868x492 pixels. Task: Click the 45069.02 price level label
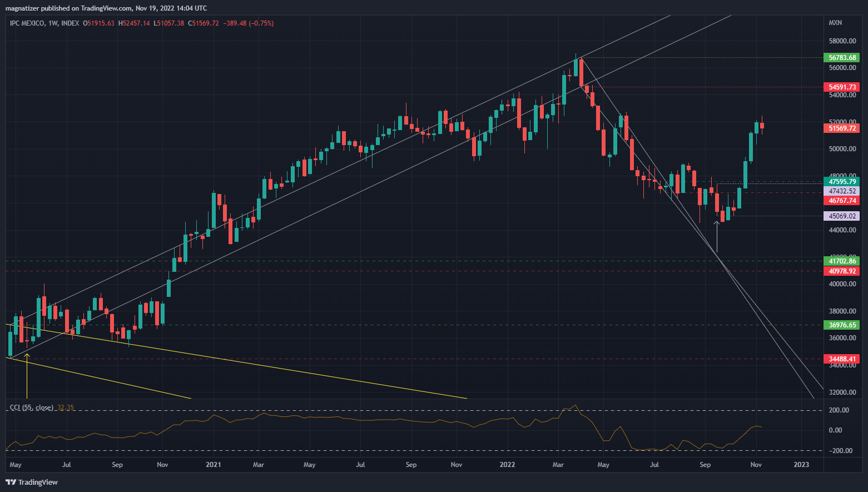[x=842, y=216]
